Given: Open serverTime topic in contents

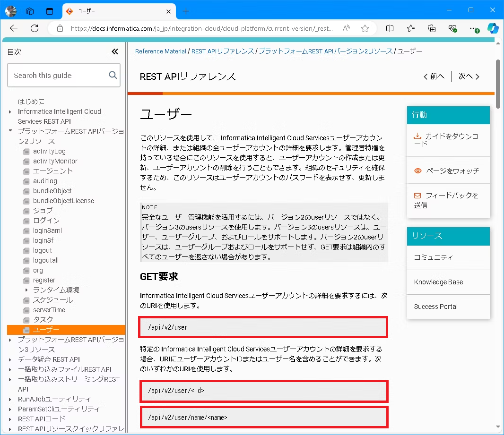Looking at the screenshot, I should 49,310.
